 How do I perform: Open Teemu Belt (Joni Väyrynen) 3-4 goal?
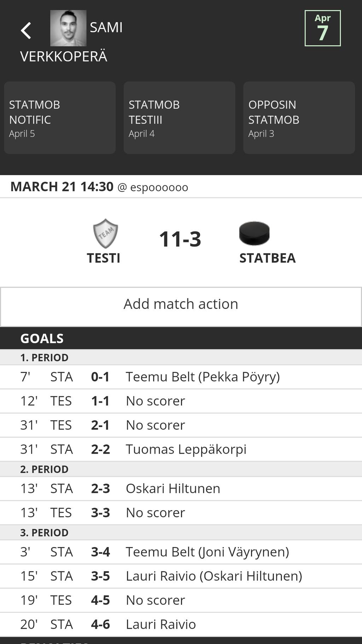[181, 552]
